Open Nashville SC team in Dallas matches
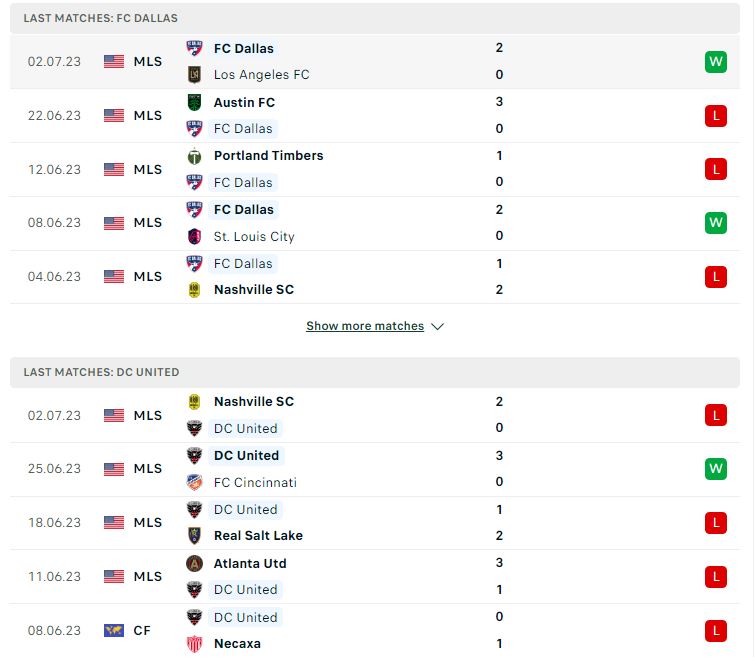754x657 pixels. click(253, 290)
